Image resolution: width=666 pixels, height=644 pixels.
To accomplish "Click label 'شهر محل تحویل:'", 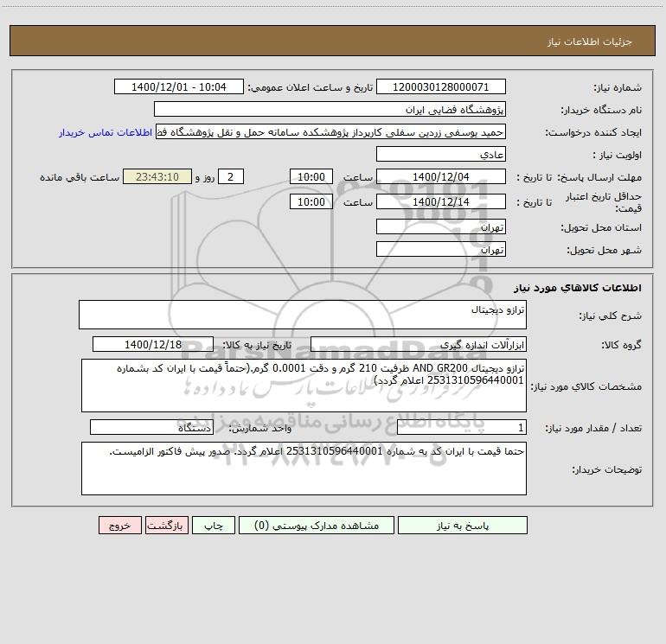I will click(605, 250).
